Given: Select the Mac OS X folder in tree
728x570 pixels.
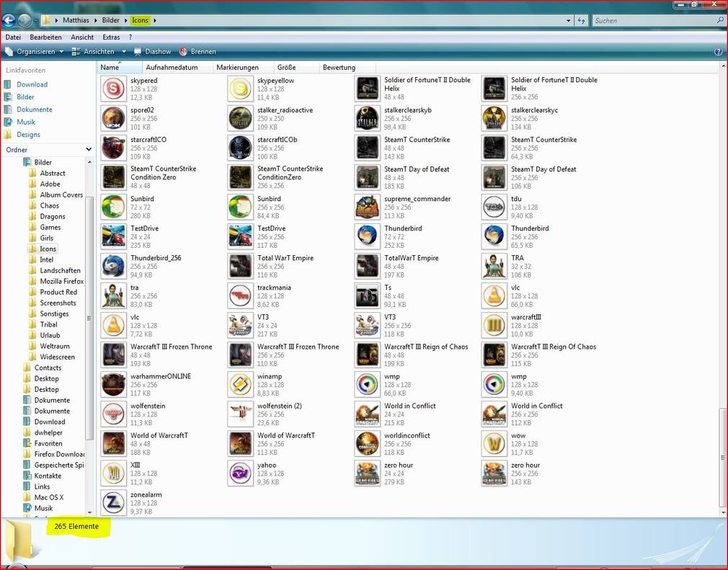Looking at the screenshot, I should [49, 498].
